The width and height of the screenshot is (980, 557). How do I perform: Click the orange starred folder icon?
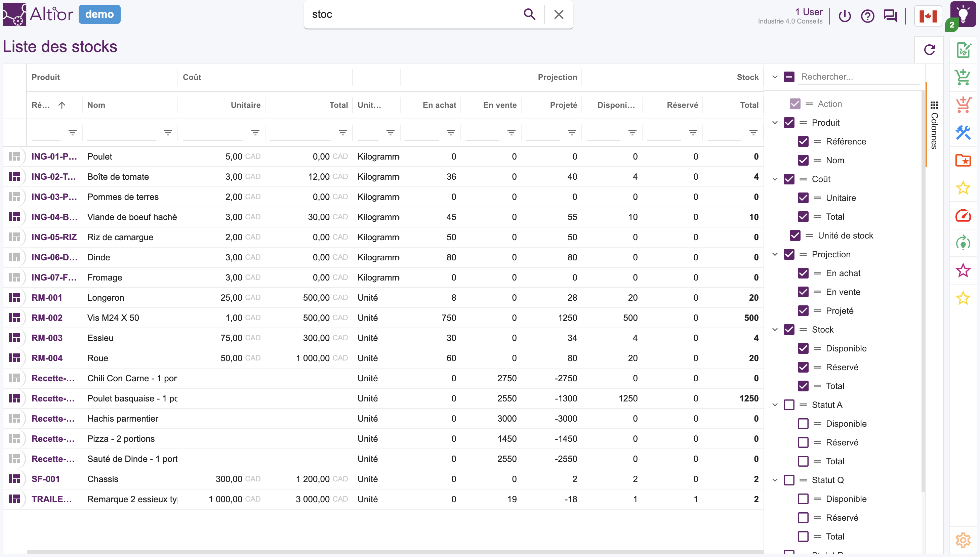pos(963,161)
